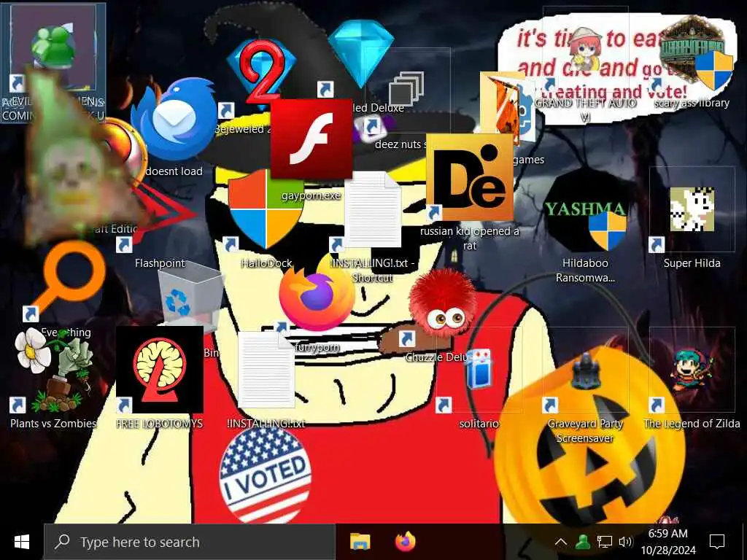The width and height of the screenshot is (747, 560).
Task: Launch the solitario card game shortcut
Action: [x=479, y=369]
